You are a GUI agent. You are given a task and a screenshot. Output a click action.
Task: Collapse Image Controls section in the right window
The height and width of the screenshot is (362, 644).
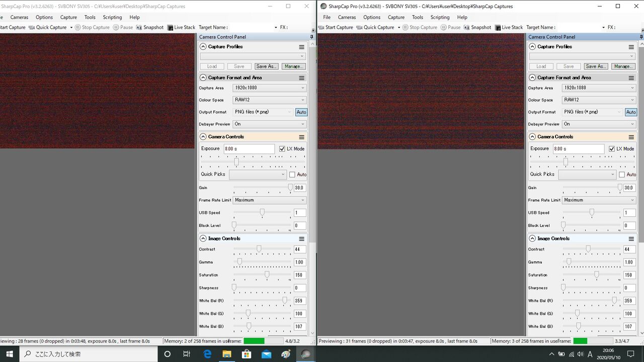[x=532, y=239]
